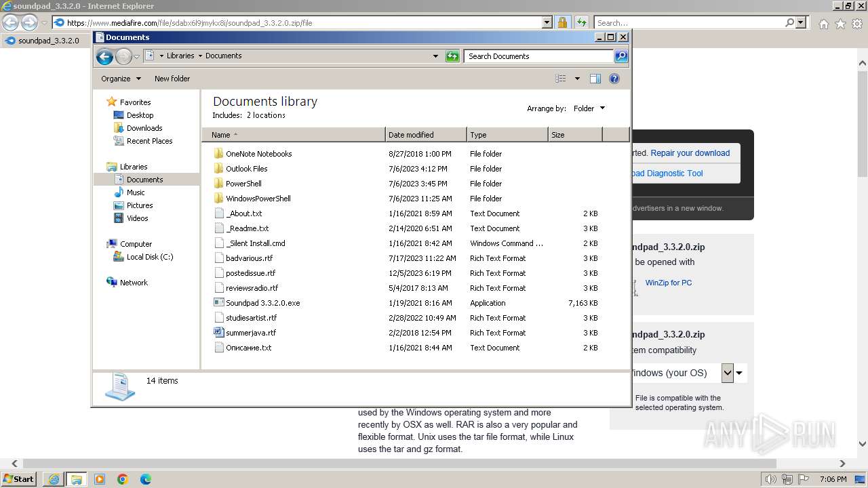Click the green refresh icon in Explorer address bar
The height and width of the screenshot is (488, 868).
pyautogui.click(x=452, y=56)
